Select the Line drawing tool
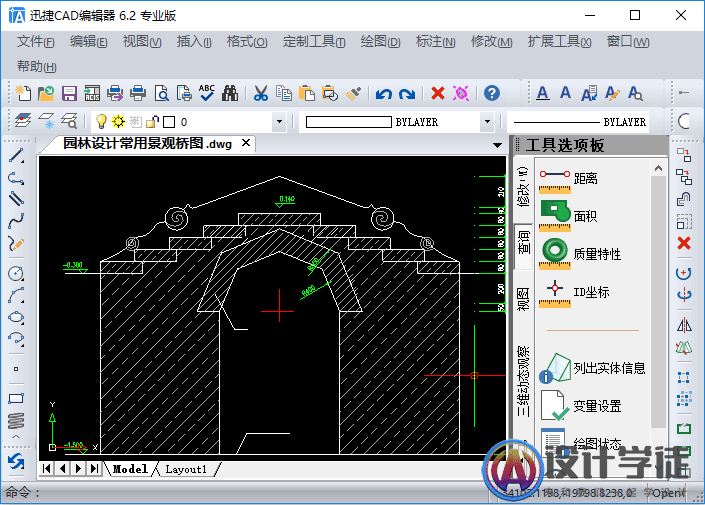The height and width of the screenshot is (505, 705). tap(16, 156)
